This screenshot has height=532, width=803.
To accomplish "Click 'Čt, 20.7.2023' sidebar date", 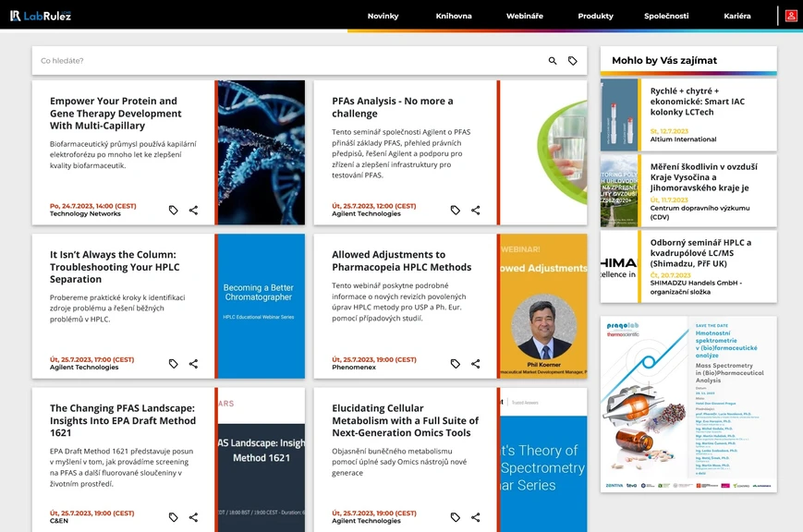I will click(670, 275).
